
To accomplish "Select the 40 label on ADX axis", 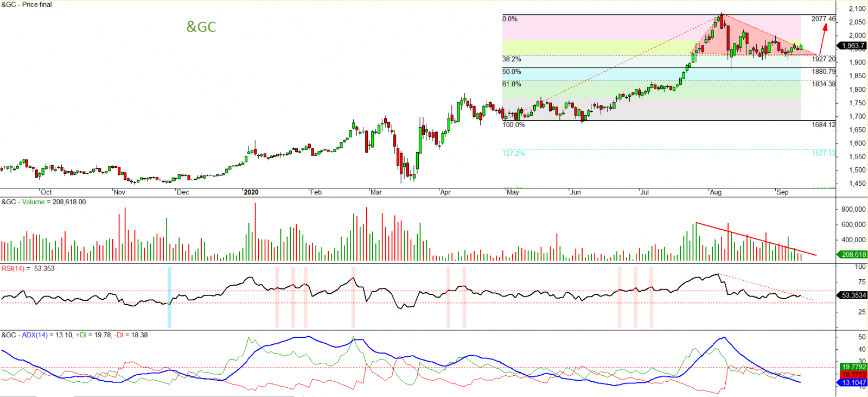I will pyautogui.click(x=862, y=350).
